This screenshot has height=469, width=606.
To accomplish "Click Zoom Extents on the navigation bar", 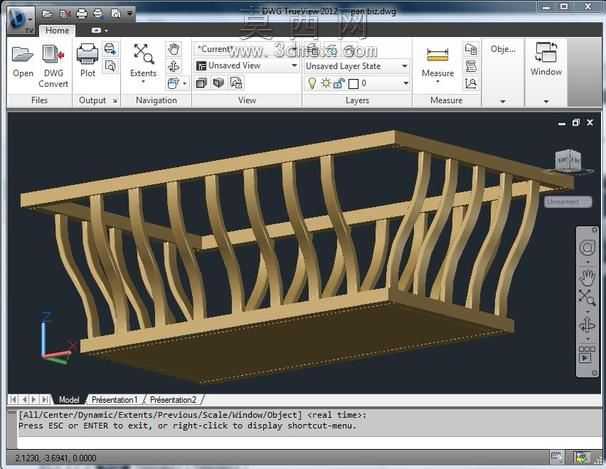I will tap(587, 297).
